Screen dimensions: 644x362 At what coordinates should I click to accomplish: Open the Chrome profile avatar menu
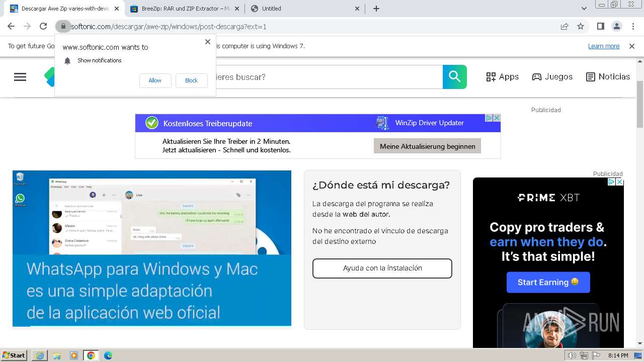point(616,26)
